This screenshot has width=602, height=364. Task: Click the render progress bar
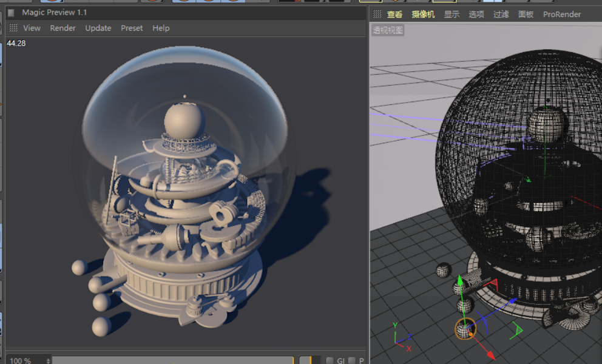[x=173, y=360]
